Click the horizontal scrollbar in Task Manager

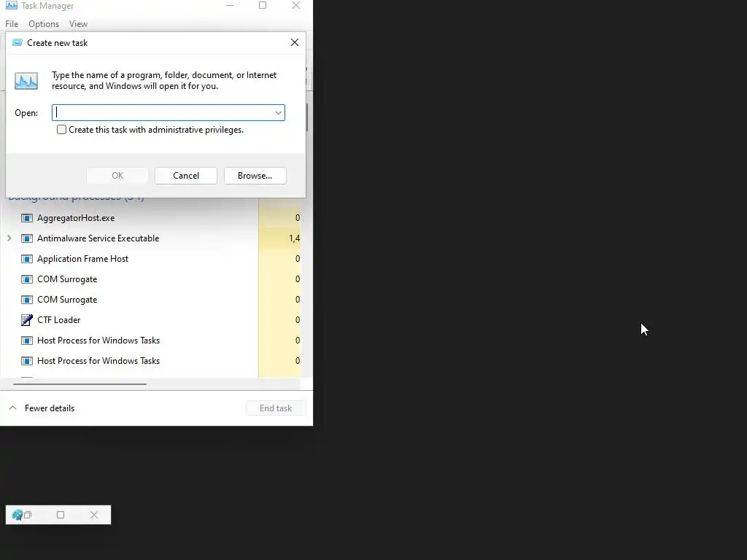coord(80,384)
